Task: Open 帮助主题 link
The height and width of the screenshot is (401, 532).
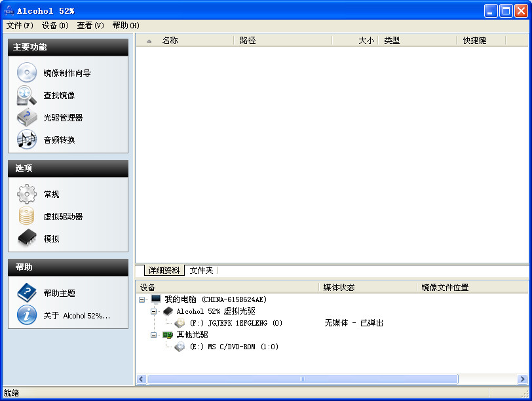Action: tap(59, 293)
